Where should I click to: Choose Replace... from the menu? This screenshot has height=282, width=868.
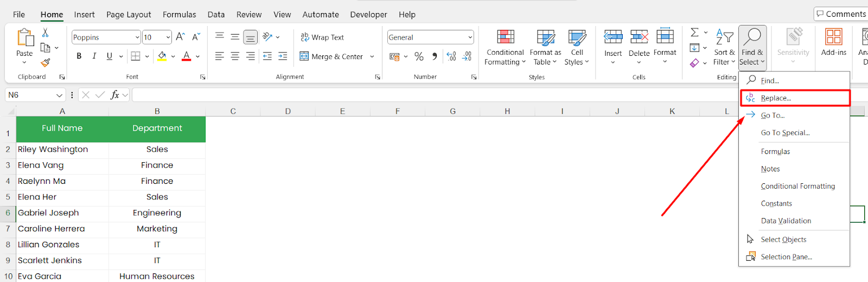(795, 98)
